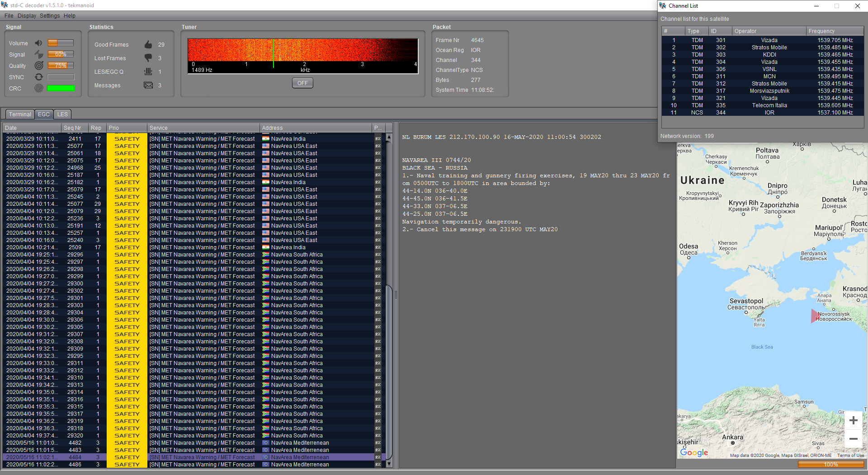Adjust the Volume slider
Viewport: 868px width, 475px height.
61,43
